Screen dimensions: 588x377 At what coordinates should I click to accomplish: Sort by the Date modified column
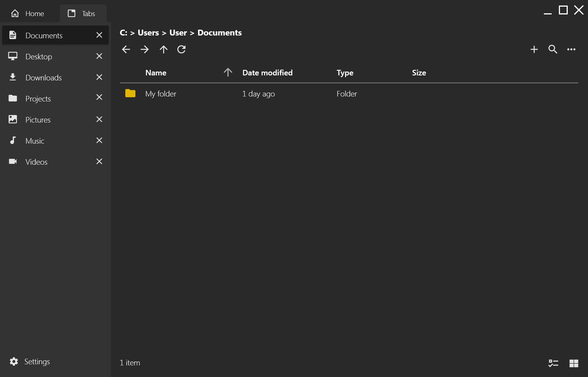pyautogui.click(x=267, y=73)
